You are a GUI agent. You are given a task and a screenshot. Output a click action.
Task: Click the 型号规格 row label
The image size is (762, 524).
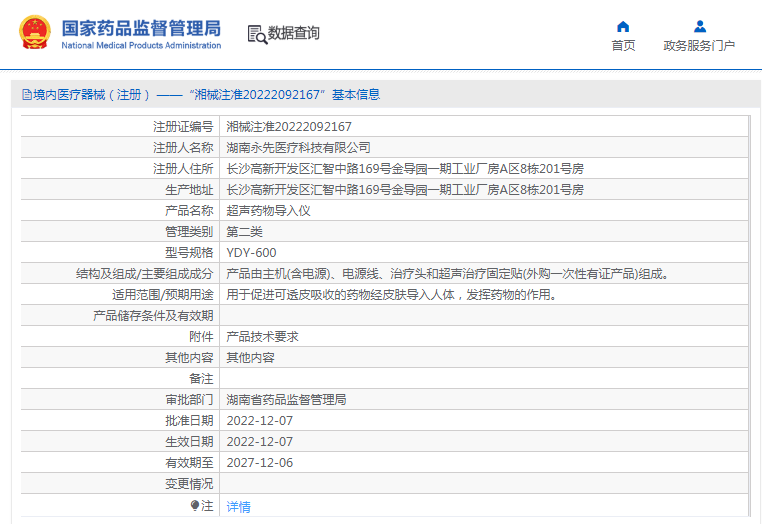click(189, 252)
